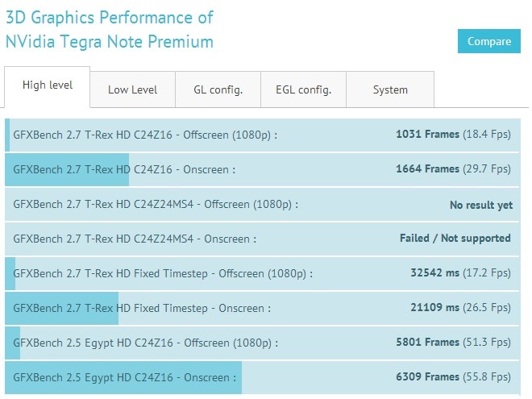The image size is (532, 399).
Task: Click the 1031 Frames (18.4 Fps) result
Action: [453, 135]
